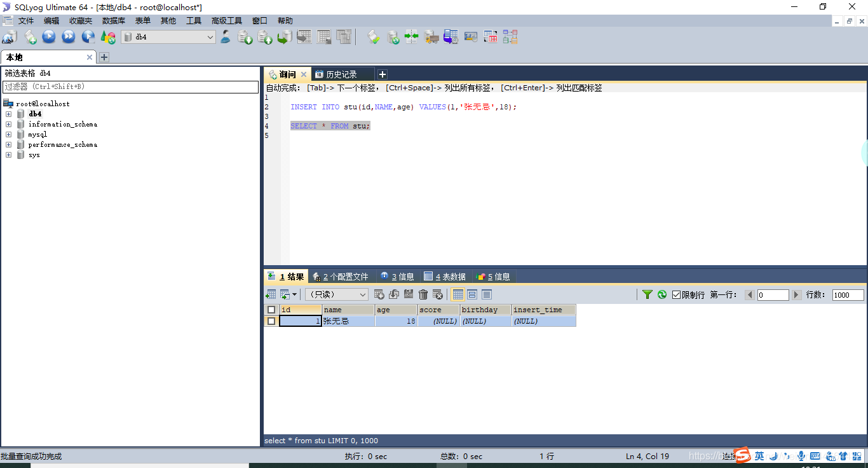Screen dimensions: 868x468
Task: Click the insert_time column header
Action: [x=543, y=310]
